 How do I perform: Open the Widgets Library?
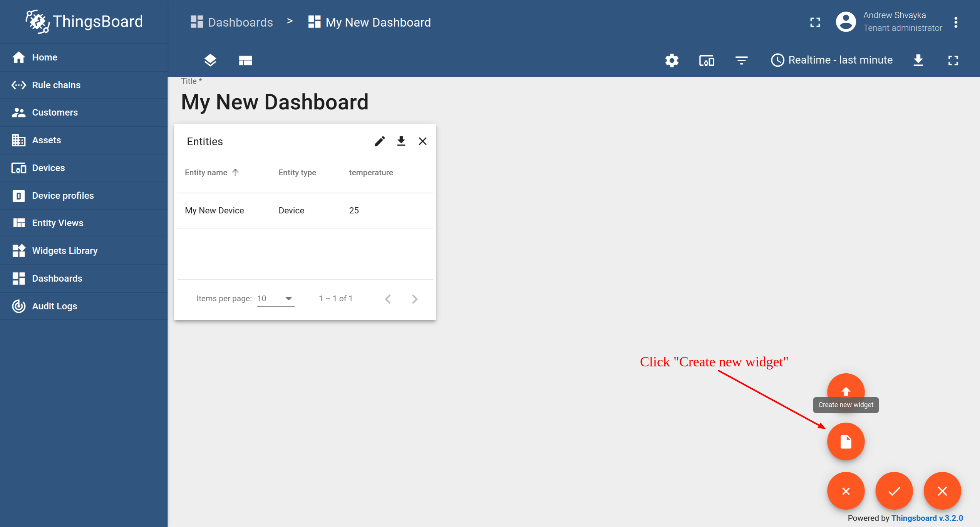click(x=84, y=251)
